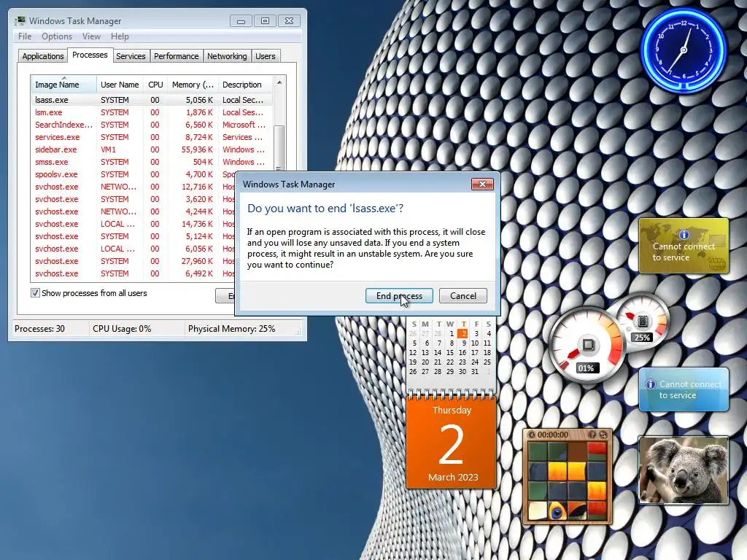Screen dimensions: 747x560
Task: Select svchost.exe using 27,960 K memory
Action: (133, 261)
